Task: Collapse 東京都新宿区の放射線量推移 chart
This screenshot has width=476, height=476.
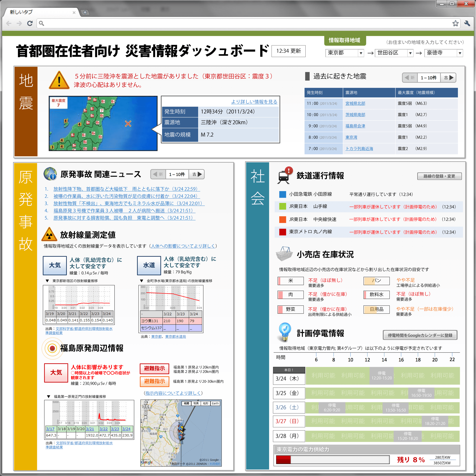Action: (x=47, y=281)
